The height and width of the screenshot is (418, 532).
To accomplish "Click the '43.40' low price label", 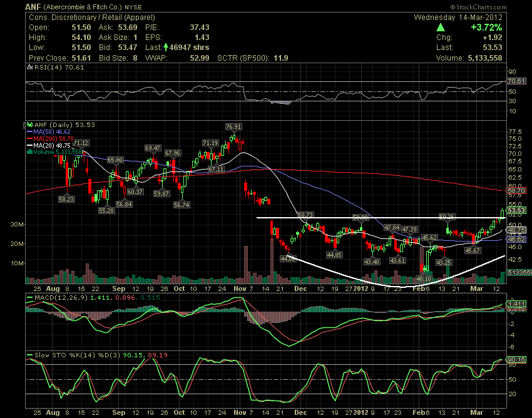I will [x=372, y=262].
